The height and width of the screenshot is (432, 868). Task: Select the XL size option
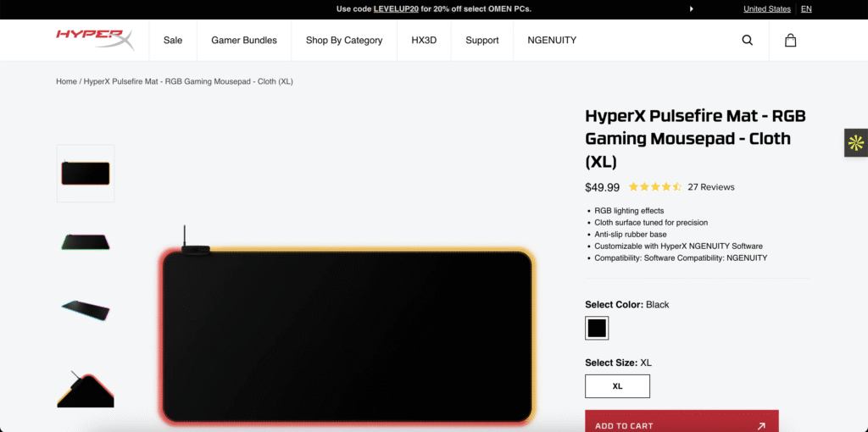(x=617, y=386)
